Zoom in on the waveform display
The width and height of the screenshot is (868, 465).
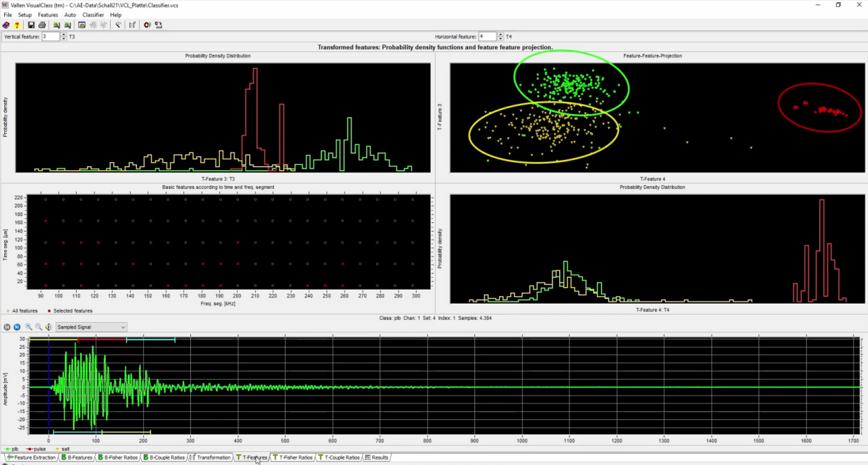coord(29,328)
